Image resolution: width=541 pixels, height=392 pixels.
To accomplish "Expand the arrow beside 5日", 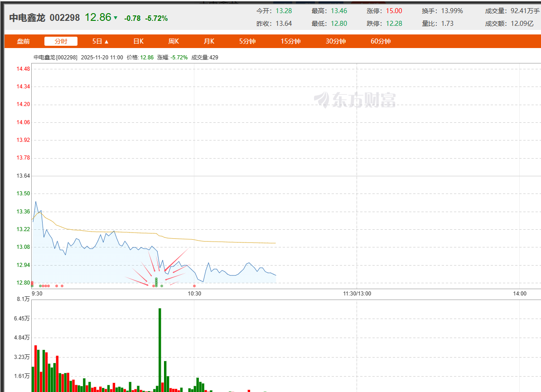I will click(x=106, y=42).
